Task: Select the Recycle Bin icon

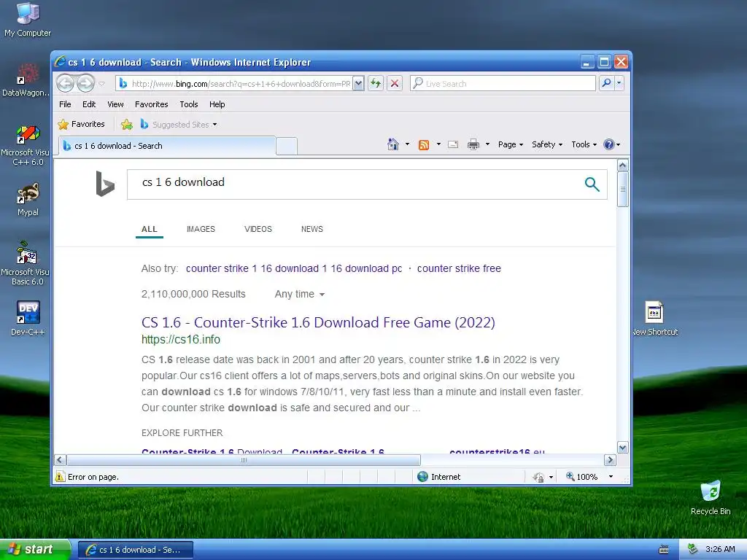Action: 711,497
